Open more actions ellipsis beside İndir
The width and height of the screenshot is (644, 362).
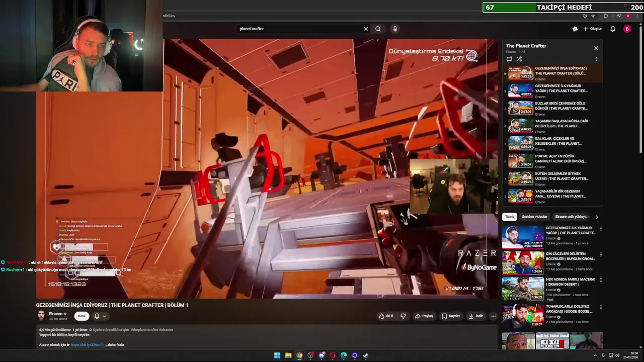[x=493, y=316]
